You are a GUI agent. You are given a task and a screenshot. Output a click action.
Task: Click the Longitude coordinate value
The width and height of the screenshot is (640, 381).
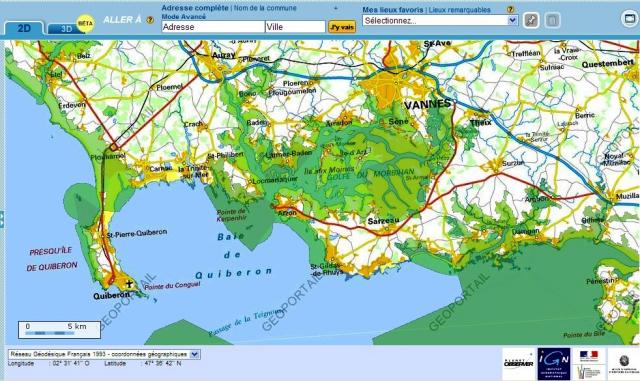click(x=71, y=363)
